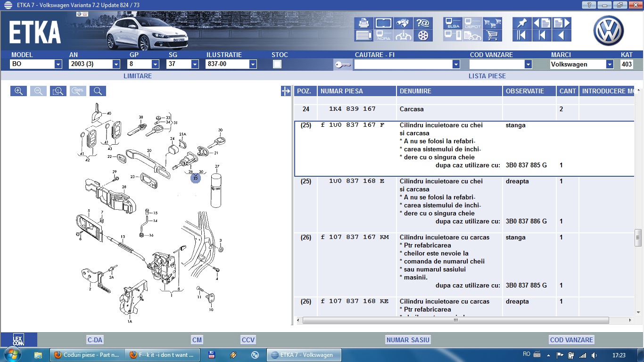The width and height of the screenshot is (644, 362).
Task: Switch to the LIMITARE tab
Action: point(138,76)
